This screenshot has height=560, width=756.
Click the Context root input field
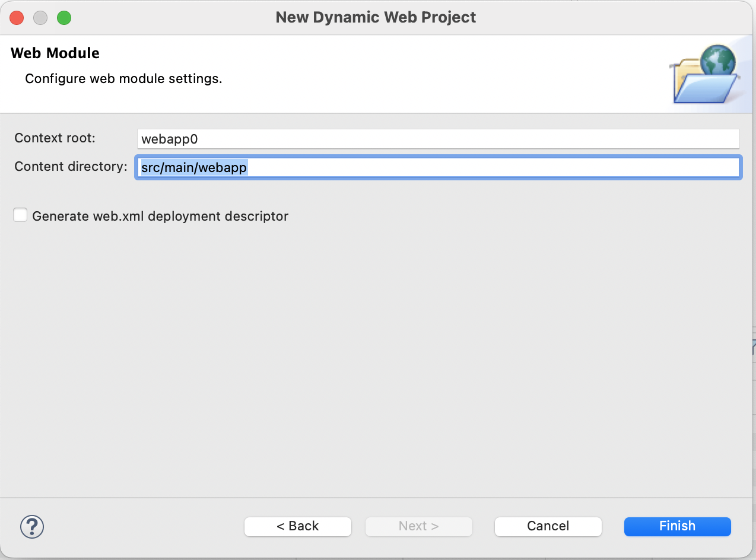point(438,139)
